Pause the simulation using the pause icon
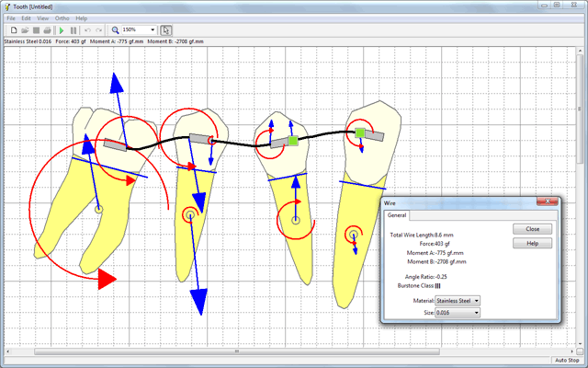This screenshot has height=368, width=588. tap(73, 30)
